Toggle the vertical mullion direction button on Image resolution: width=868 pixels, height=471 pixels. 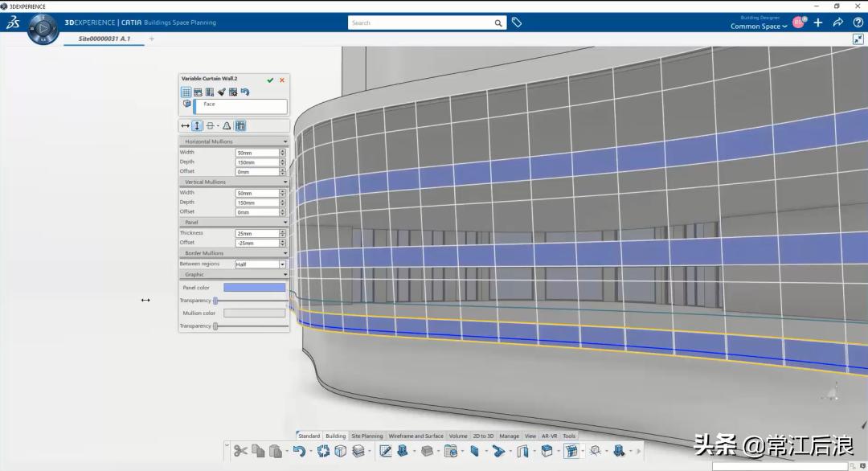click(196, 125)
